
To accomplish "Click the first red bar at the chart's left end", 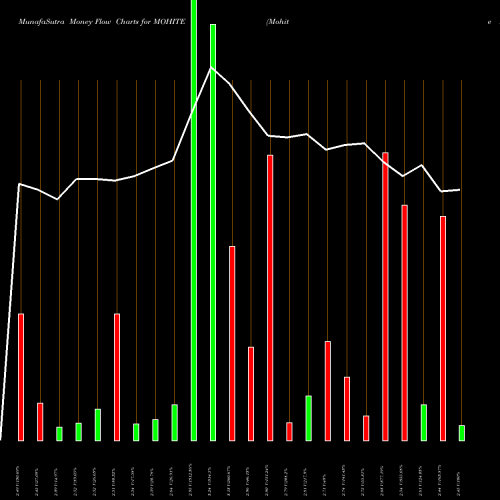I will click(x=21, y=377).
